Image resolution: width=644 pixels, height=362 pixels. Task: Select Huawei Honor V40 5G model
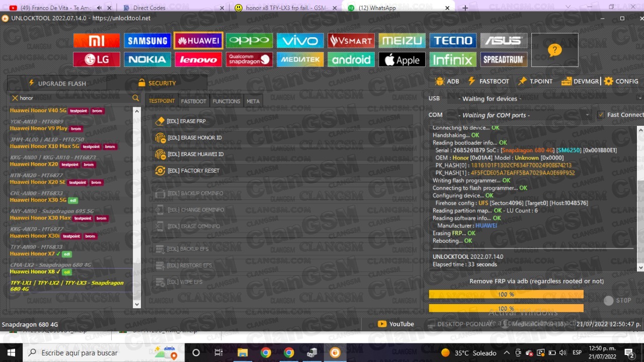click(38, 110)
